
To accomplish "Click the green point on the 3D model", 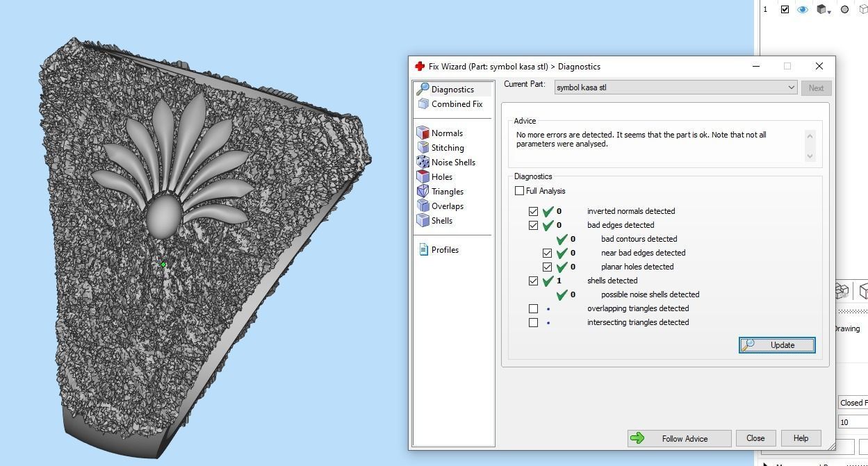I will 163,264.
